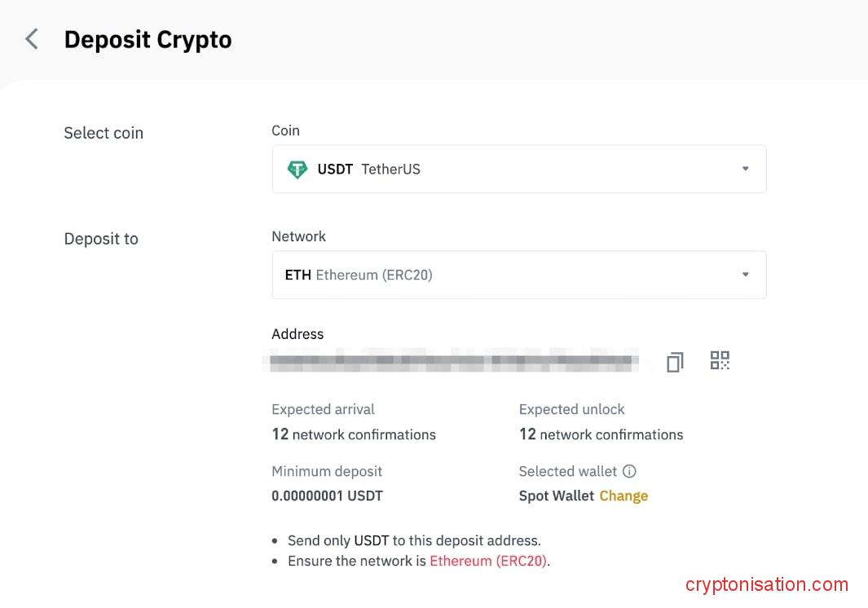Screen dimensions: 868x608
Task: Click the Deposit Crypto page title
Action: click(x=148, y=40)
